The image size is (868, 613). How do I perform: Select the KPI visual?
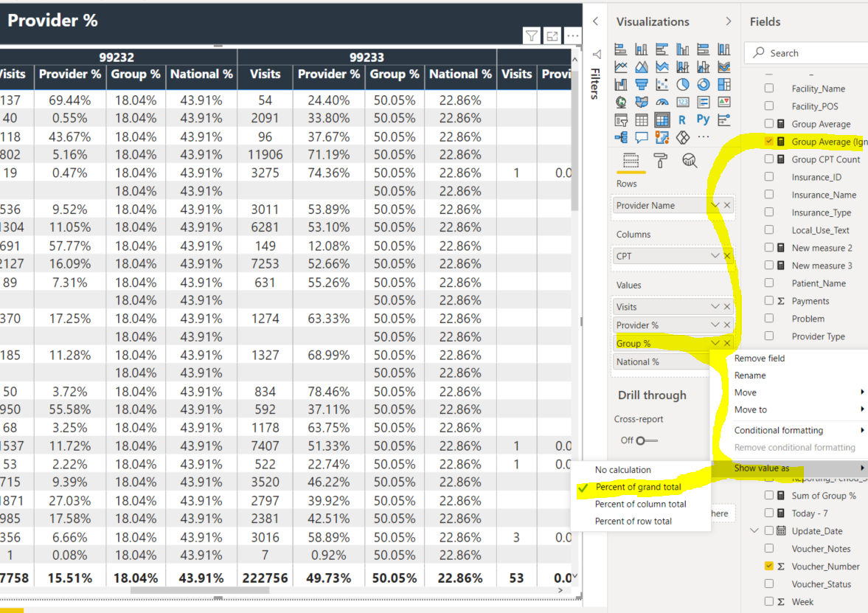pyautogui.click(x=723, y=103)
